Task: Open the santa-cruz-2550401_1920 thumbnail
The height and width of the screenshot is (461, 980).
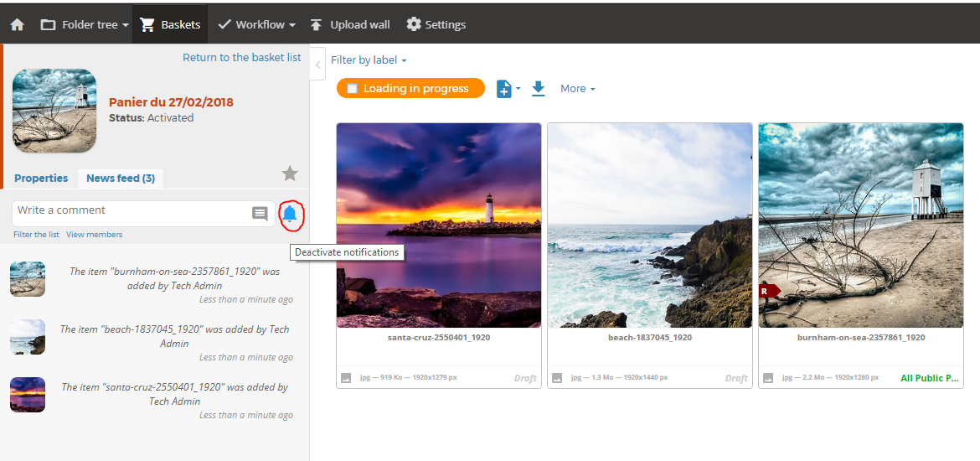Action: tap(439, 225)
